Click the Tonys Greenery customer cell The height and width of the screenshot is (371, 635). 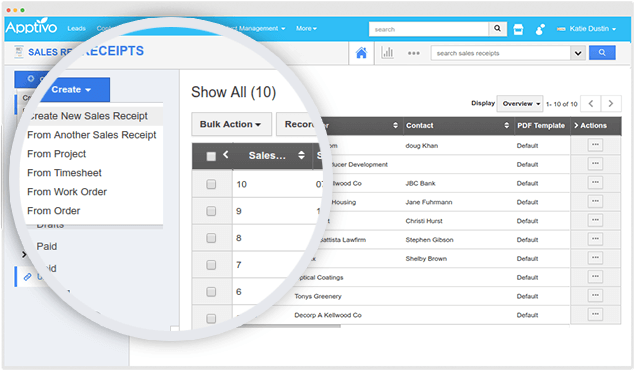click(318, 296)
